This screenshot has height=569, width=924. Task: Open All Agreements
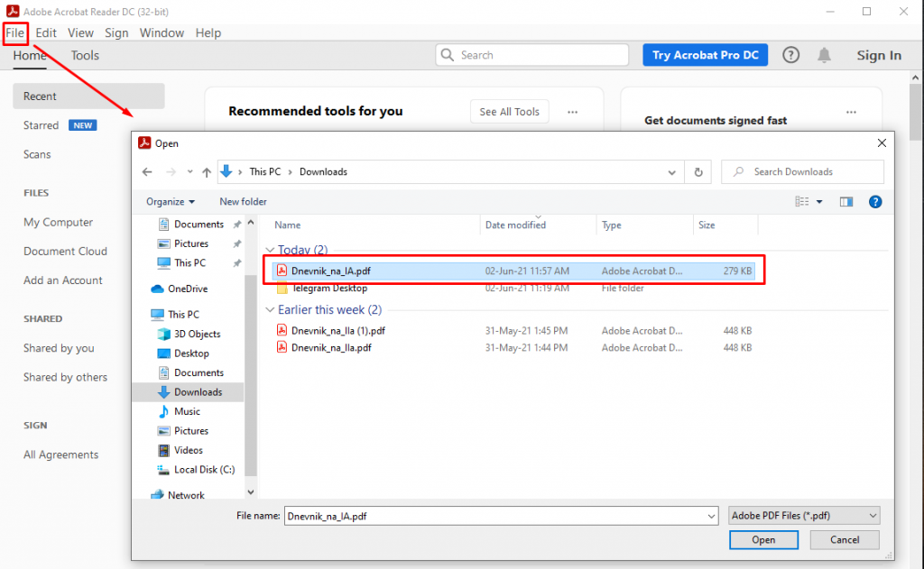(60, 454)
